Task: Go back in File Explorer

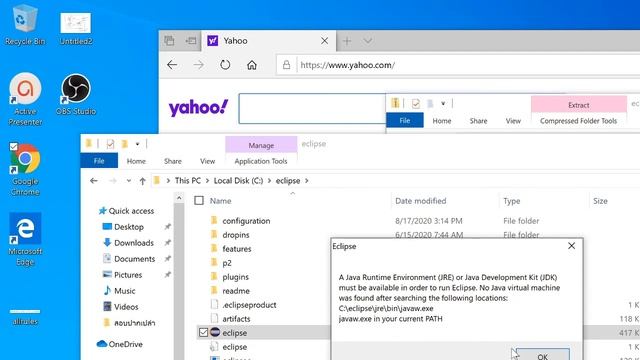Action: coord(94,180)
